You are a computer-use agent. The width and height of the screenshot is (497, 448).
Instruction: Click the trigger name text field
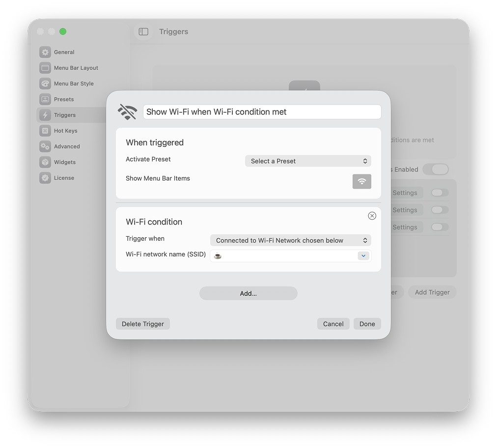(x=262, y=112)
